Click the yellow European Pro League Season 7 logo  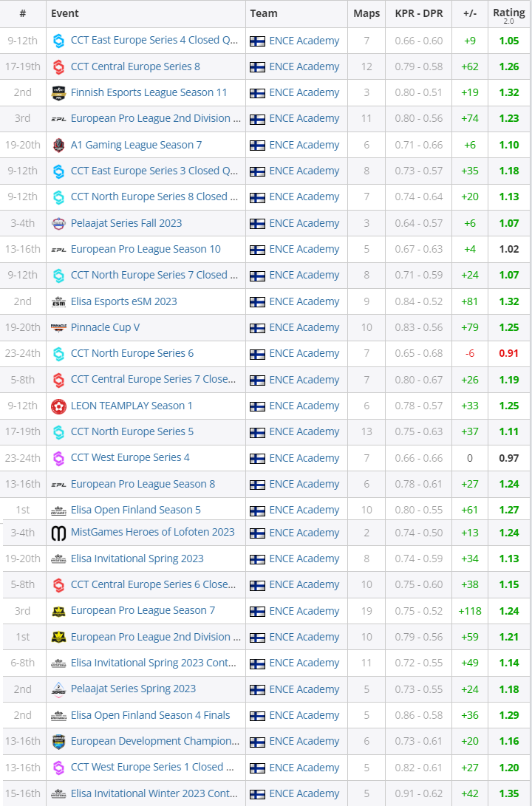point(58,611)
